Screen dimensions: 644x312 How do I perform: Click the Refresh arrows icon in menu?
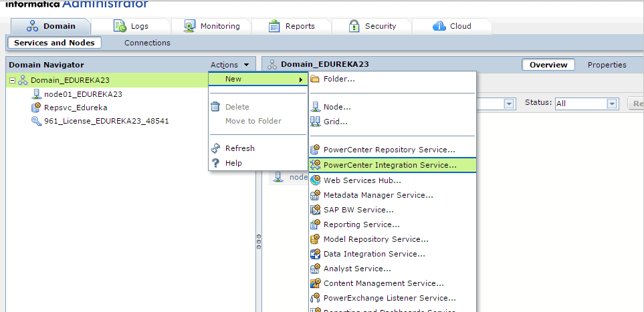(215, 148)
